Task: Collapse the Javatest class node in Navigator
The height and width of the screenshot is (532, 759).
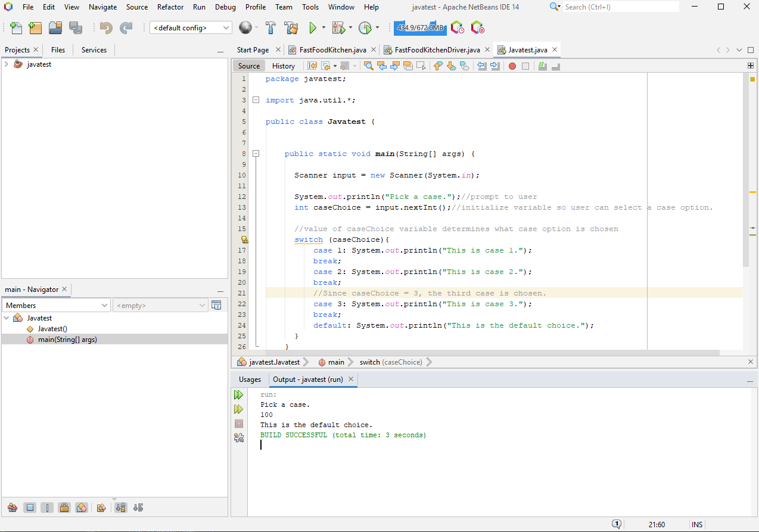Action: [x=6, y=318]
